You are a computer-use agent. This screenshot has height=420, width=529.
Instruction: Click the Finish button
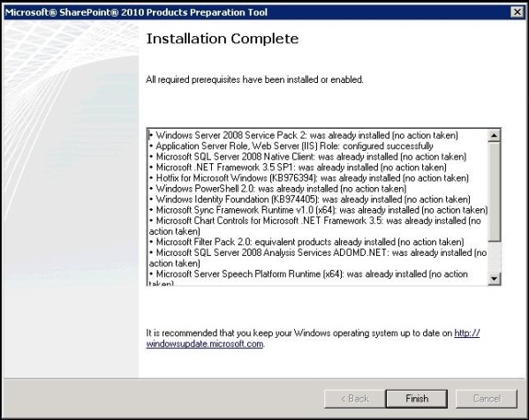[417, 399]
